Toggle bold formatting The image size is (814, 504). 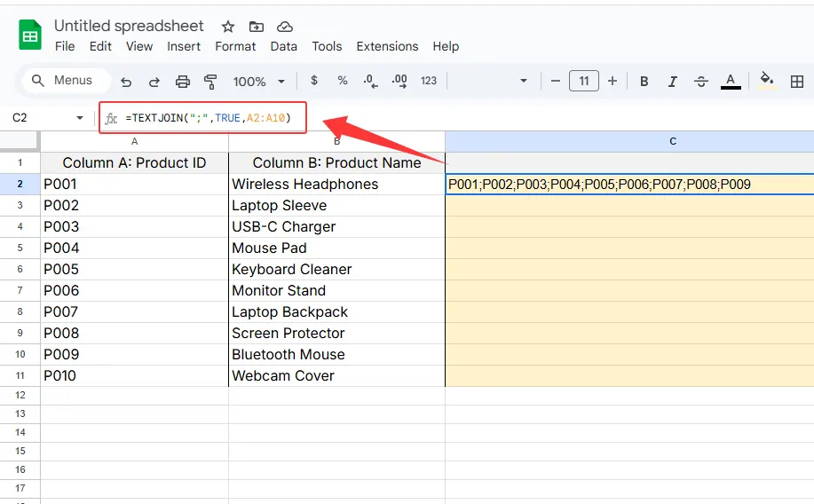click(644, 82)
